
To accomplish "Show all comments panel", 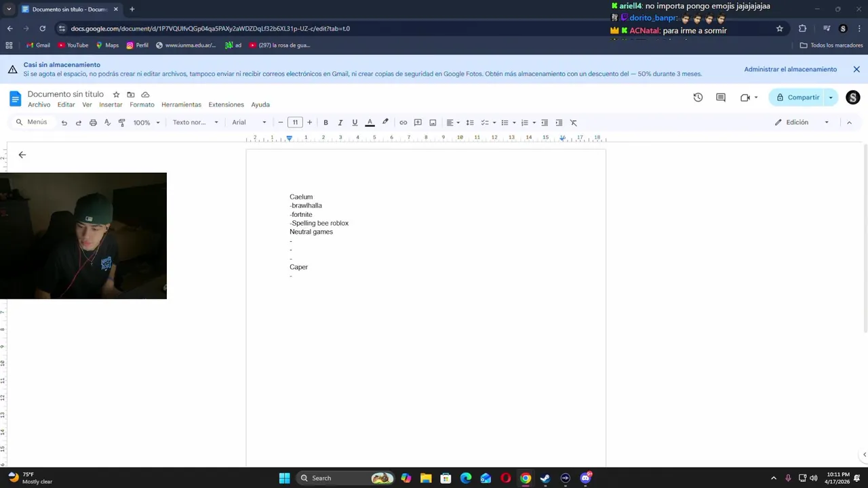I will (x=721, y=98).
